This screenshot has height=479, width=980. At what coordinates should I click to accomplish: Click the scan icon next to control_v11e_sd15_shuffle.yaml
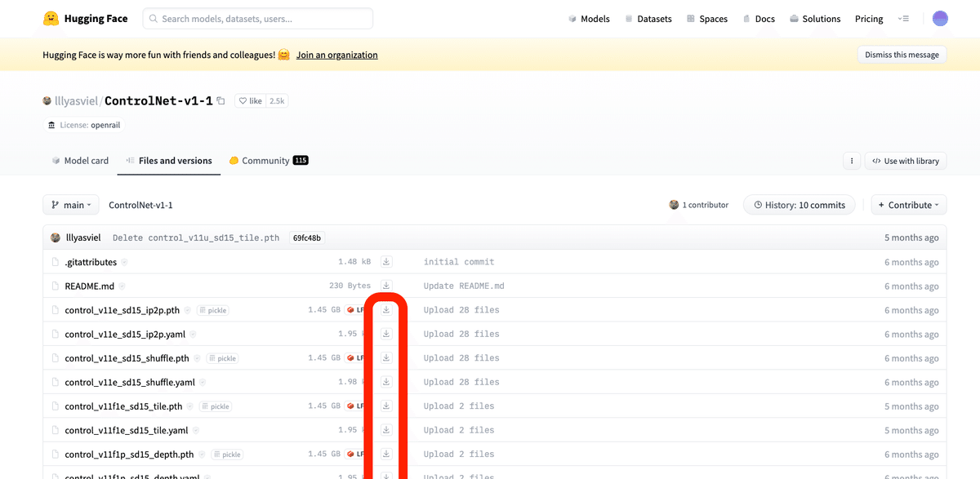[x=202, y=382]
